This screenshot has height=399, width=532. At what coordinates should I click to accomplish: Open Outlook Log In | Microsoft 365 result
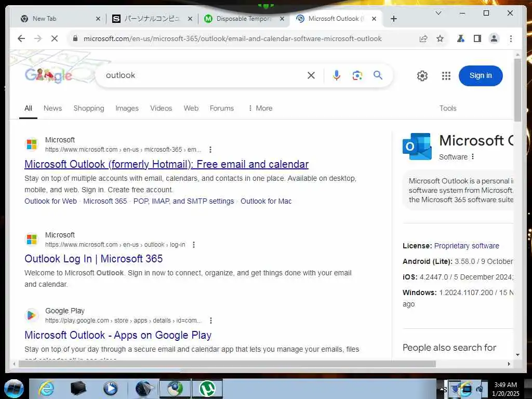[x=94, y=259]
